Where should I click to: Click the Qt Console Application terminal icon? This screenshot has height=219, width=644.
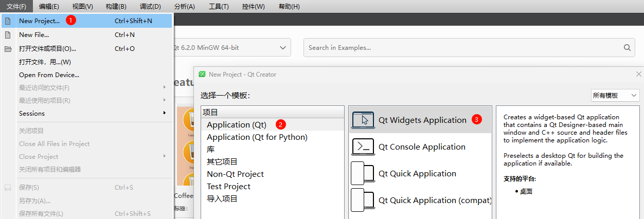pos(363,147)
